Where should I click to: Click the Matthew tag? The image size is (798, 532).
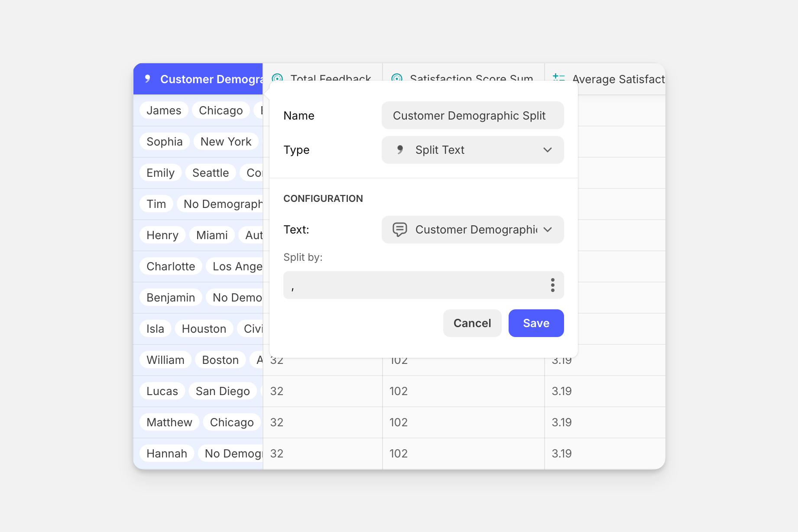[x=169, y=422]
